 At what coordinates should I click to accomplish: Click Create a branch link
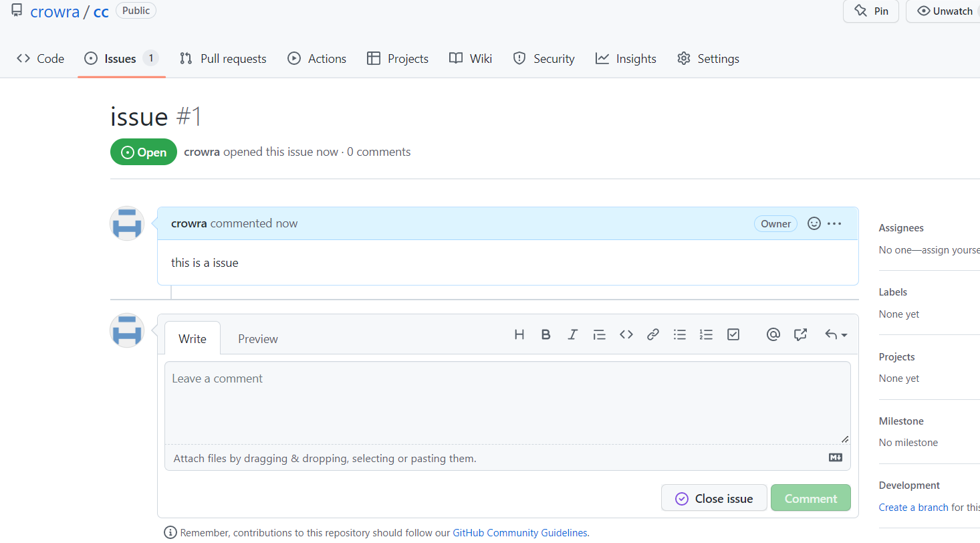coord(913,508)
